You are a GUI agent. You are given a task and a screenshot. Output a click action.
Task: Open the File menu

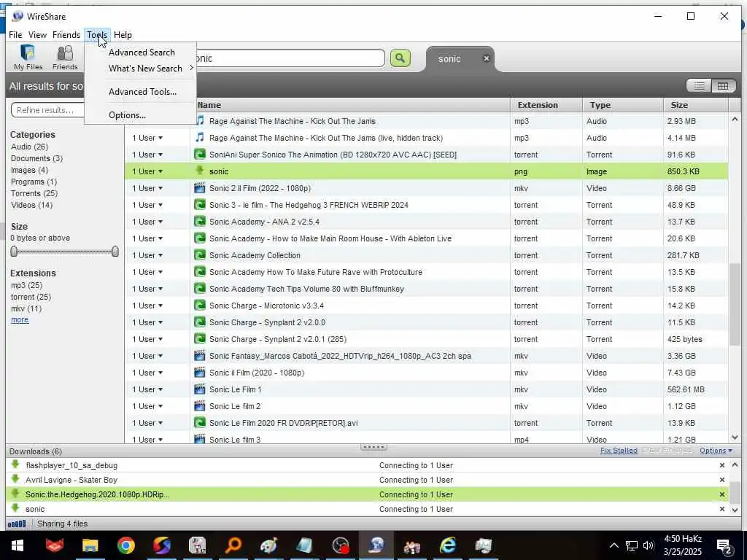point(15,35)
